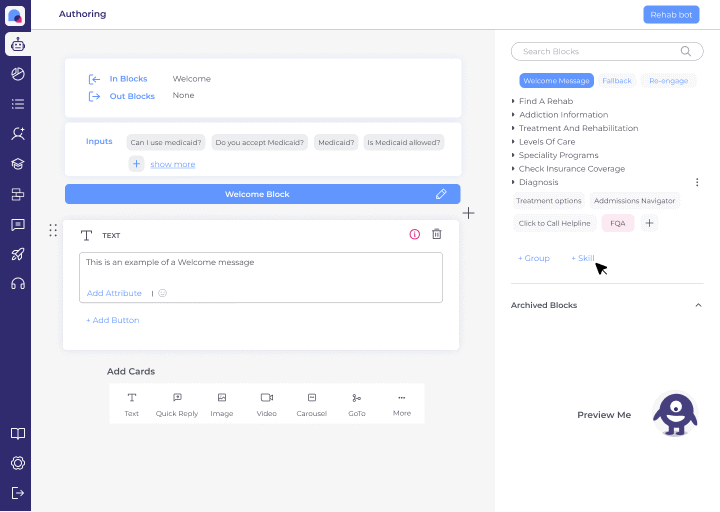
Task: Click the 'Is Medicaid allowed?' input chip
Action: (x=404, y=142)
